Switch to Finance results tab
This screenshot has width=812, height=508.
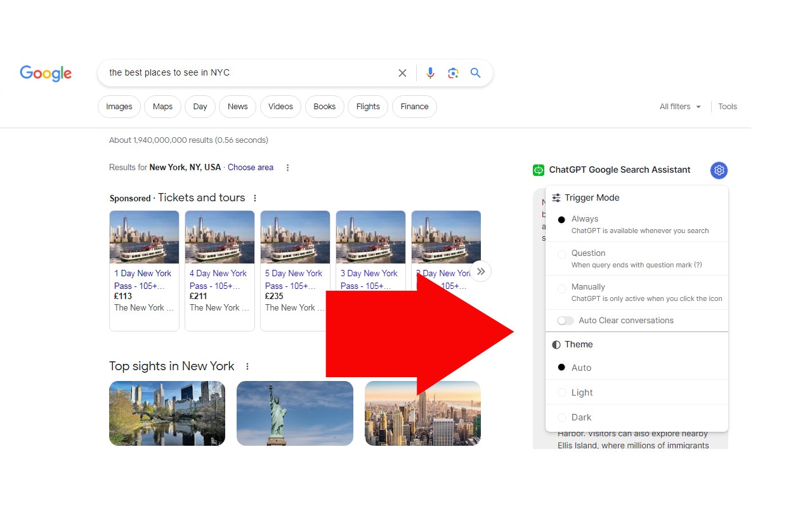coord(414,107)
